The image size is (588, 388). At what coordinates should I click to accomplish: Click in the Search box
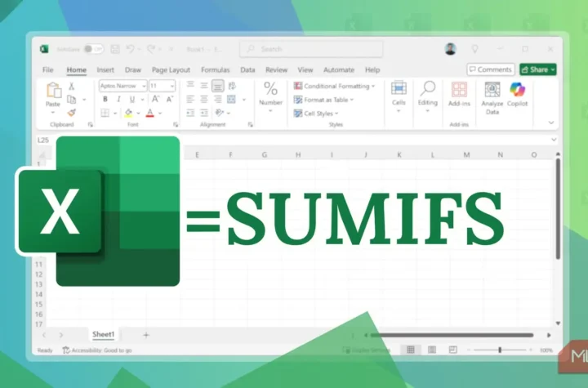[311, 49]
